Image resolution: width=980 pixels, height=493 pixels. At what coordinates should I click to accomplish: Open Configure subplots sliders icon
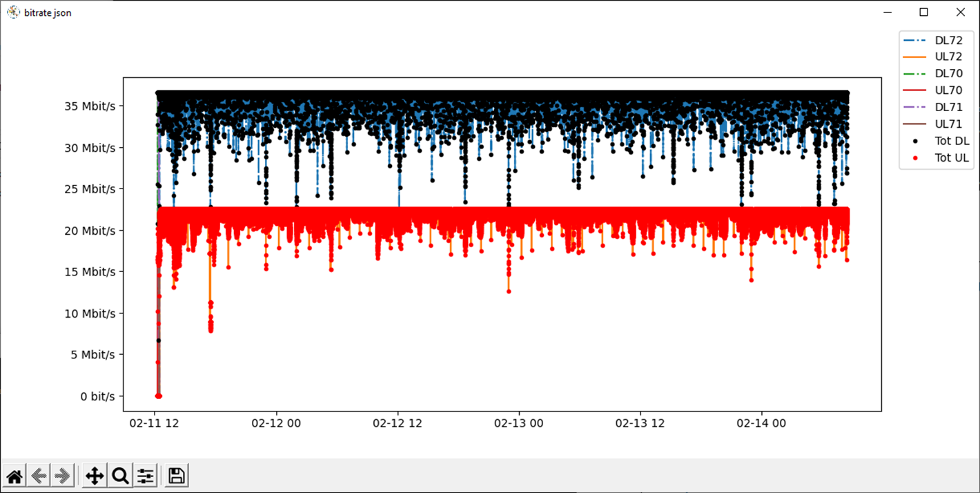(146, 476)
